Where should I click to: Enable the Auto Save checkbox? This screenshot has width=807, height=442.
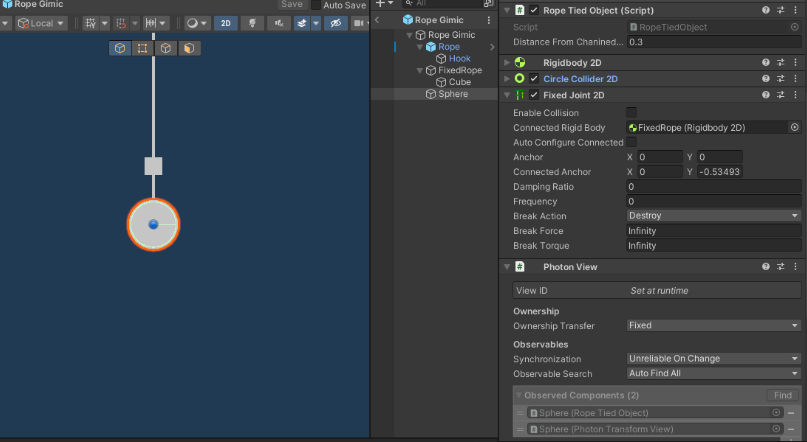tap(316, 5)
